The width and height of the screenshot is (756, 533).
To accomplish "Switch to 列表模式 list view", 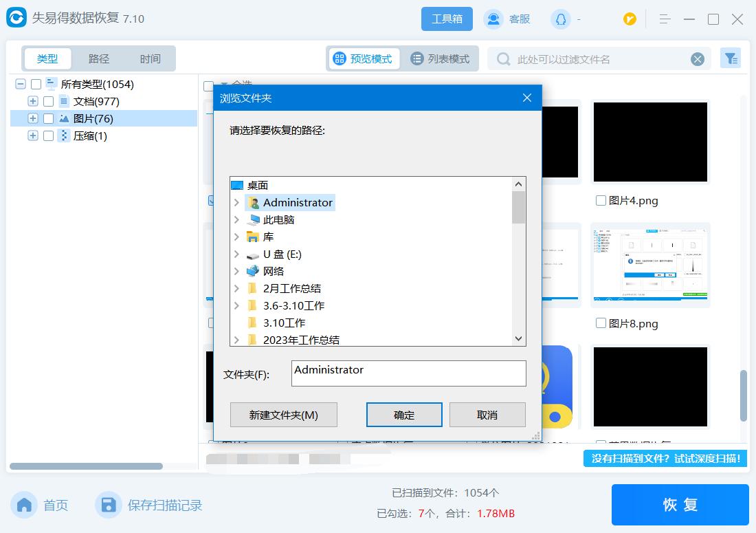I will (x=439, y=58).
